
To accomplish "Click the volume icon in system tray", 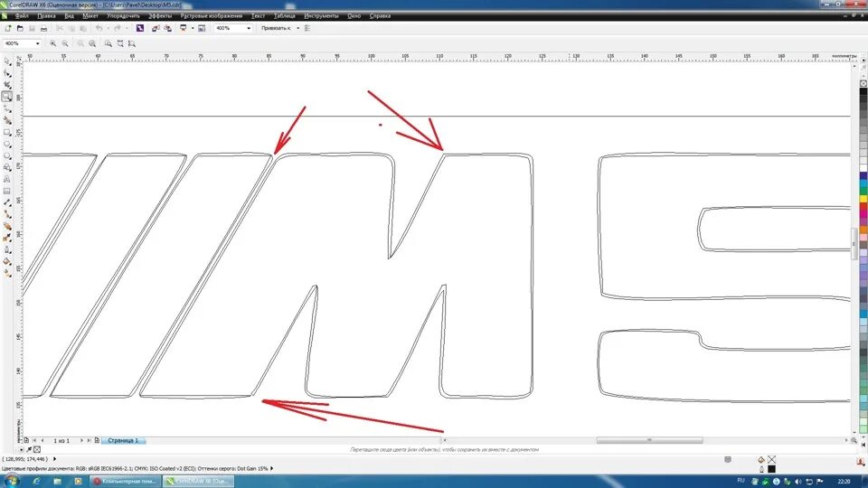I will (798, 482).
